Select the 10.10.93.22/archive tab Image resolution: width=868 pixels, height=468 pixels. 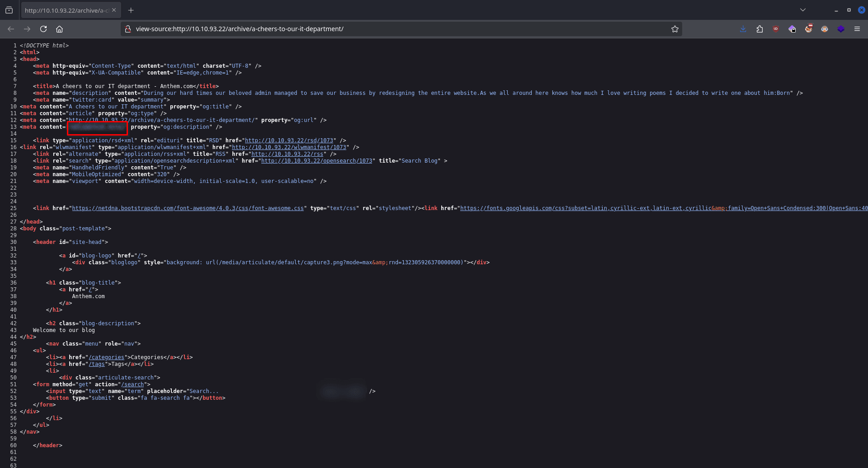[x=66, y=10]
